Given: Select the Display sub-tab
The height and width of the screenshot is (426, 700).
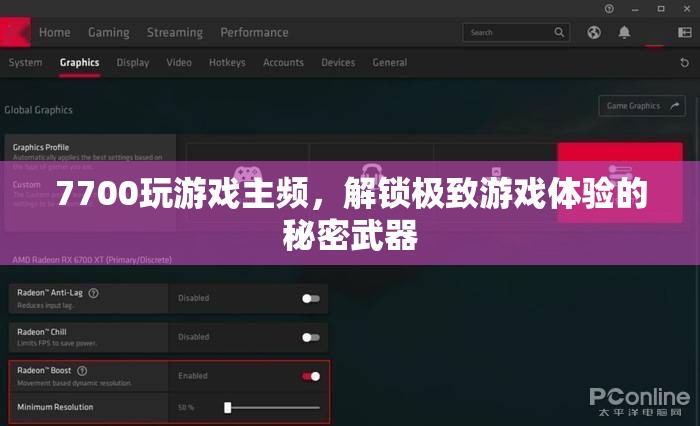Looking at the screenshot, I should pyautogui.click(x=133, y=63).
